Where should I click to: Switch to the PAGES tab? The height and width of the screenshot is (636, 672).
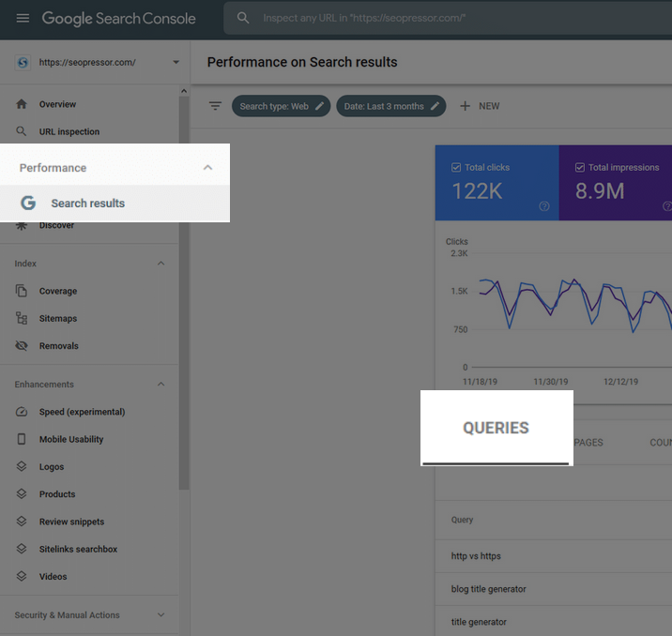[588, 443]
